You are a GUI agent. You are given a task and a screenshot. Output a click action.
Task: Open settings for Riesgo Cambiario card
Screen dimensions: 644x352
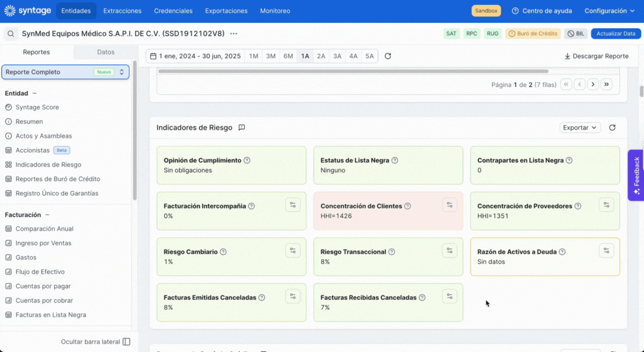click(x=293, y=251)
